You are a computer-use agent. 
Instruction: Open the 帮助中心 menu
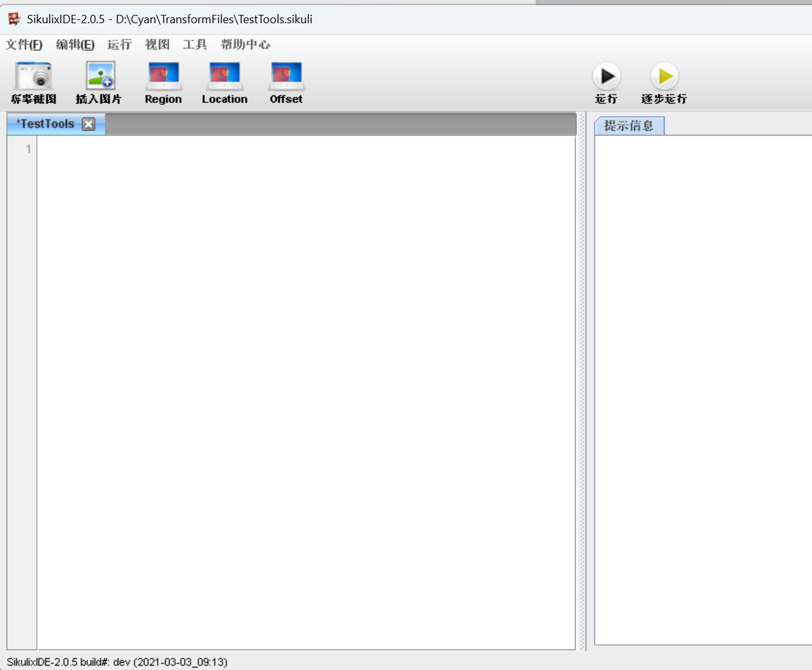click(x=245, y=45)
